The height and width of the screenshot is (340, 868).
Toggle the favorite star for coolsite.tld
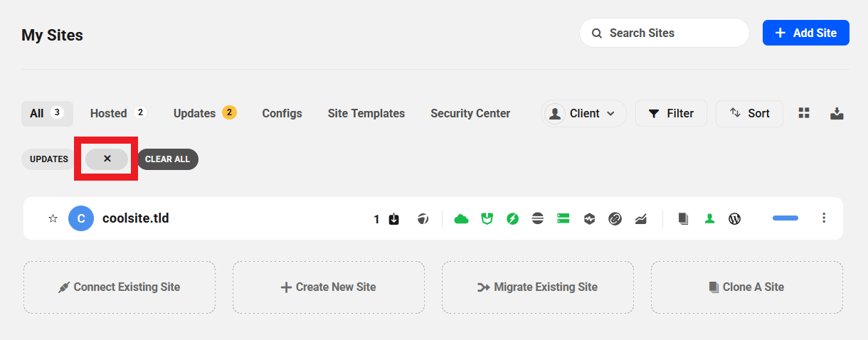(x=53, y=219)
